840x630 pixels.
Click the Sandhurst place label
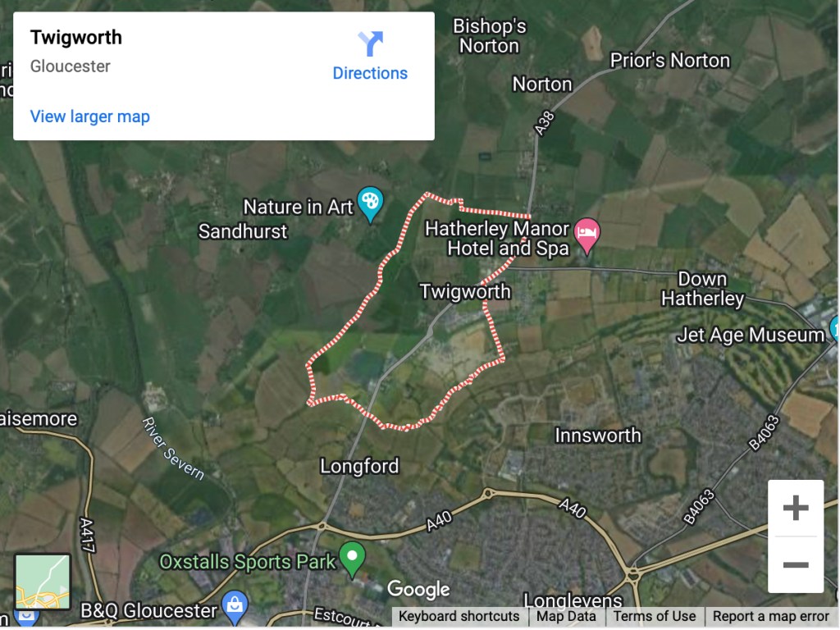point(243,231)
